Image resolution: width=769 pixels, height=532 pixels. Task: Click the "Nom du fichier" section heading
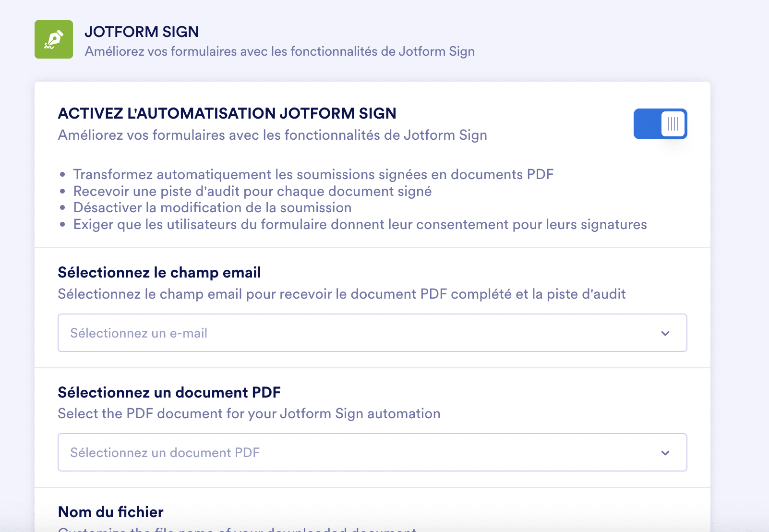point(111,512)
